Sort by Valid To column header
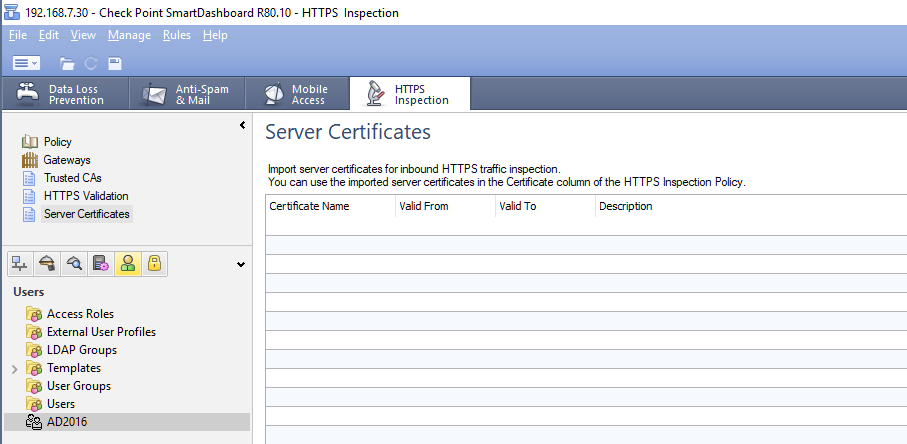The height and width of the screenshot is (444, 907). (x=545, y=206)
